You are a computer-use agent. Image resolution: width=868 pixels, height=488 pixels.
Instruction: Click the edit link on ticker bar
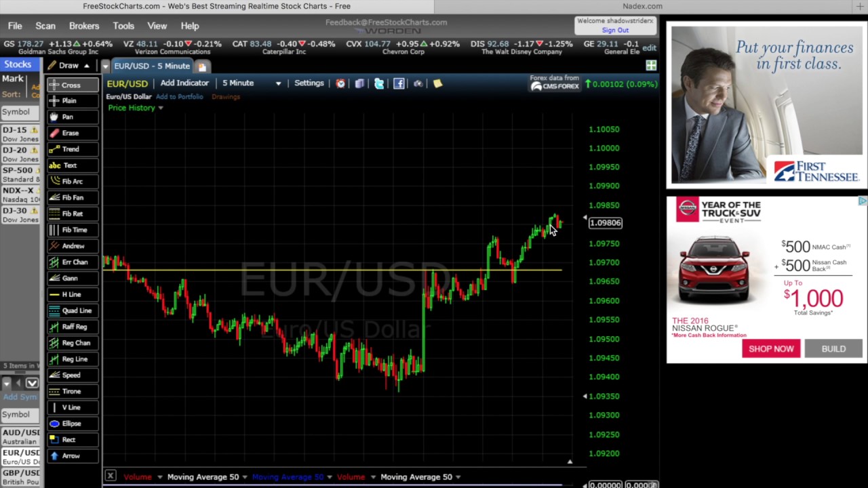coord(649,48)
